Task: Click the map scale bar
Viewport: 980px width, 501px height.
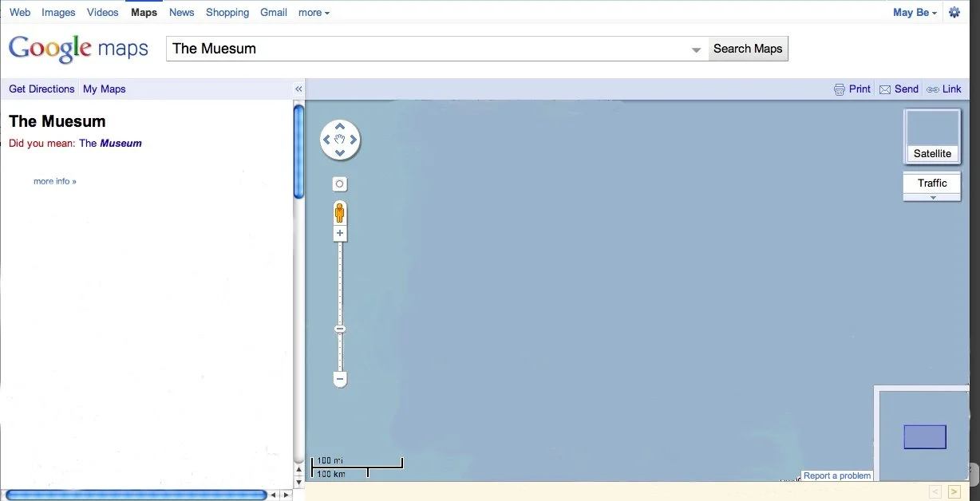Action: 357,467
